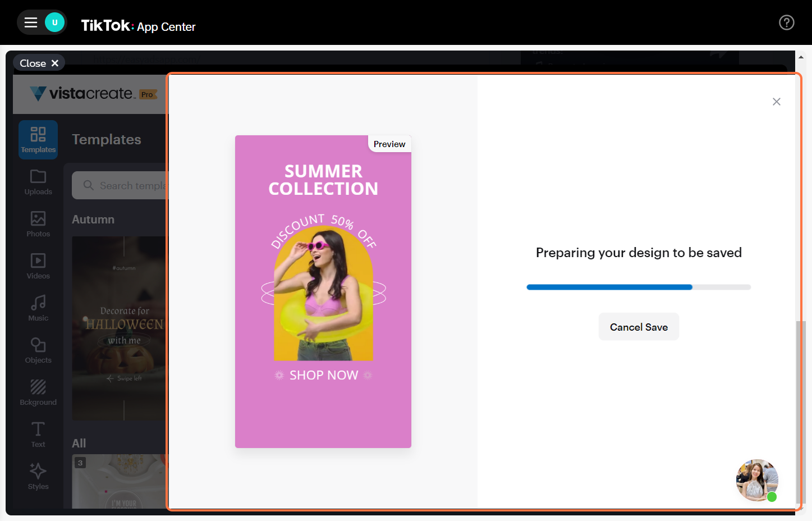Select the Text tool
The image size is (812, 521).
[x=38, y=435]
